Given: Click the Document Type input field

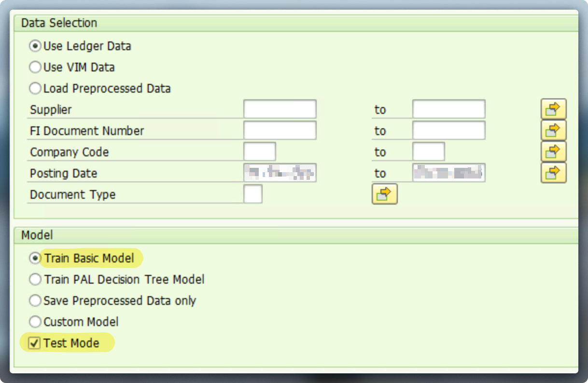Looking at the screenshot, I should click(x=253, y=194).
